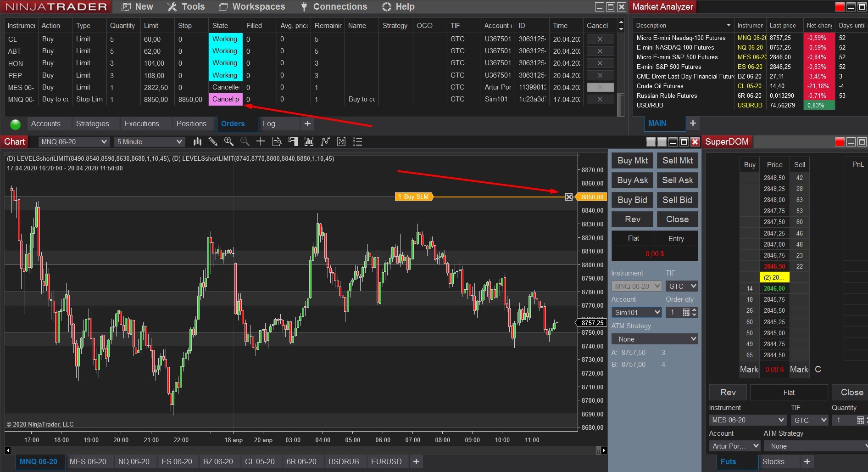The width and height of the screenshot is (868, 472).
Task: Click the red link square in SuperDOM title bar
Action: [x=840, y=142]
